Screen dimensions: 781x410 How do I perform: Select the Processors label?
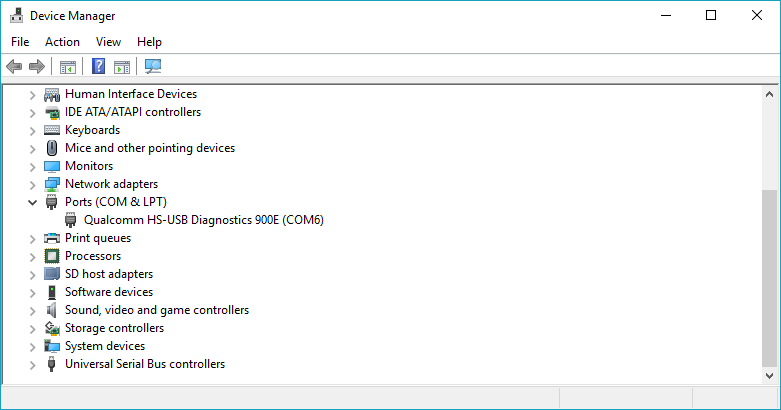(x=93, y=256)
